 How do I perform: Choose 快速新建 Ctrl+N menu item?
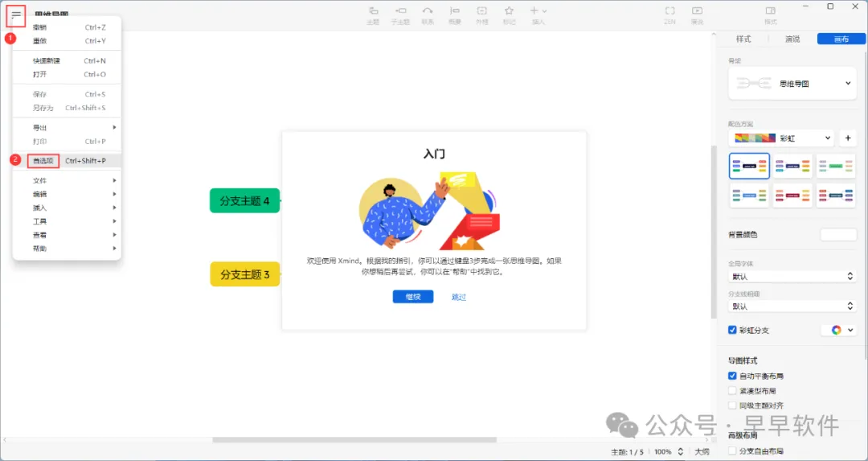point(67,61)
